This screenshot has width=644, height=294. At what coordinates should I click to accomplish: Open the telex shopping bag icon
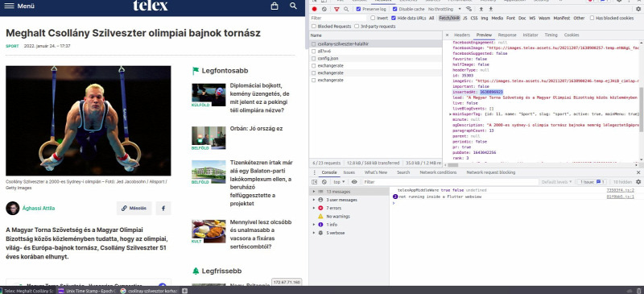(275, 6)
